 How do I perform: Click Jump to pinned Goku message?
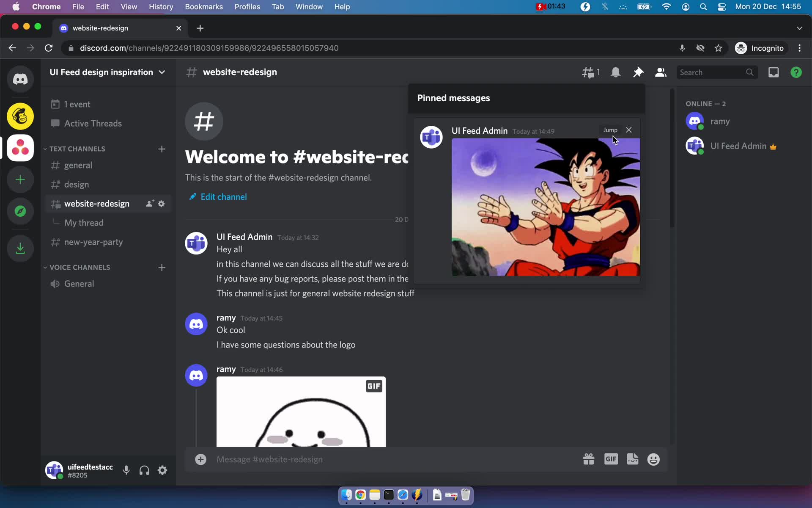pos(610,130)
